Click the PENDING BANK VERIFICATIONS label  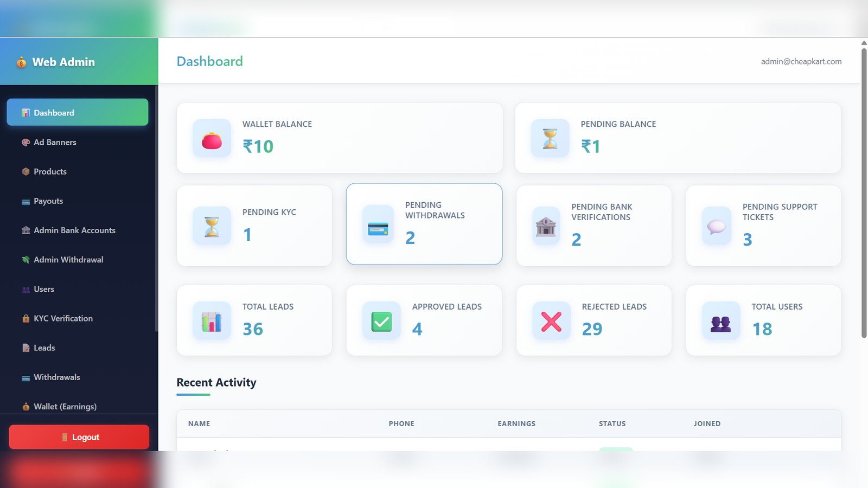[602, 212]
